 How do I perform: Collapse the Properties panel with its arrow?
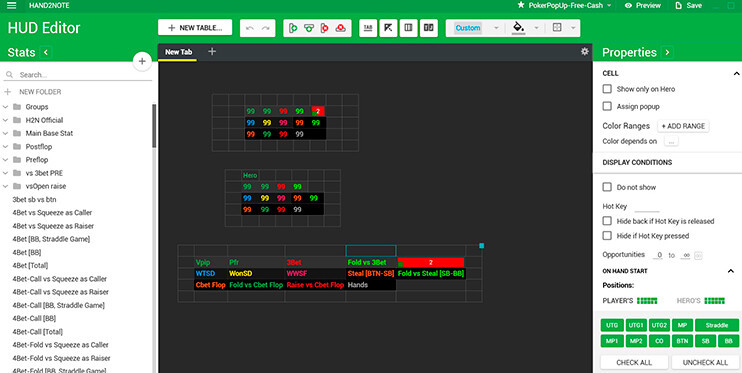667,52
